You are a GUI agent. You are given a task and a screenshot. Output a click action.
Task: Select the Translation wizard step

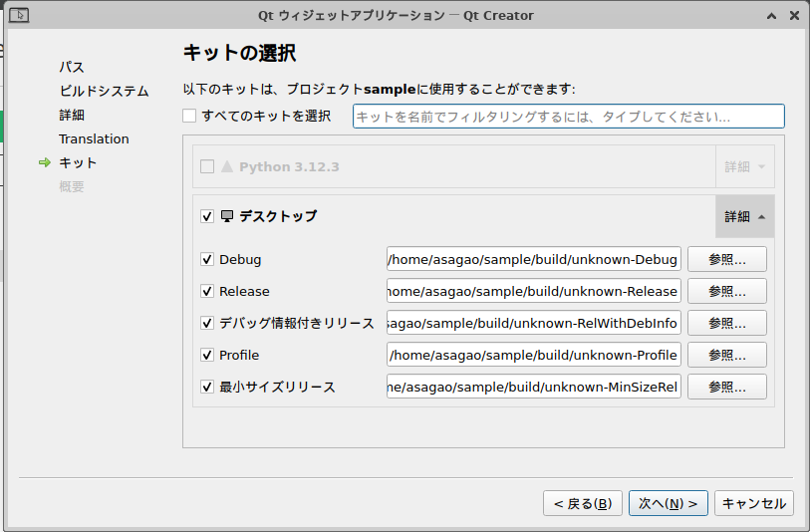94,138
